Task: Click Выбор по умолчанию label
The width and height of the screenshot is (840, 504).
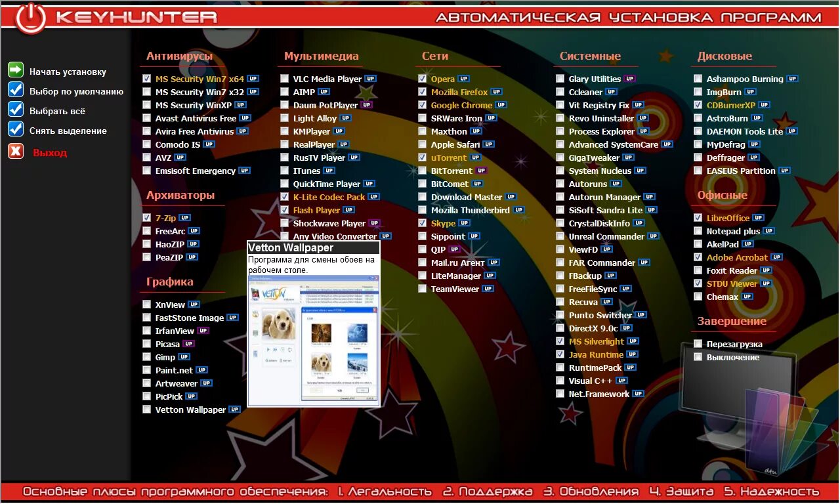Action: pyautogui.click(x=76, y=92)
